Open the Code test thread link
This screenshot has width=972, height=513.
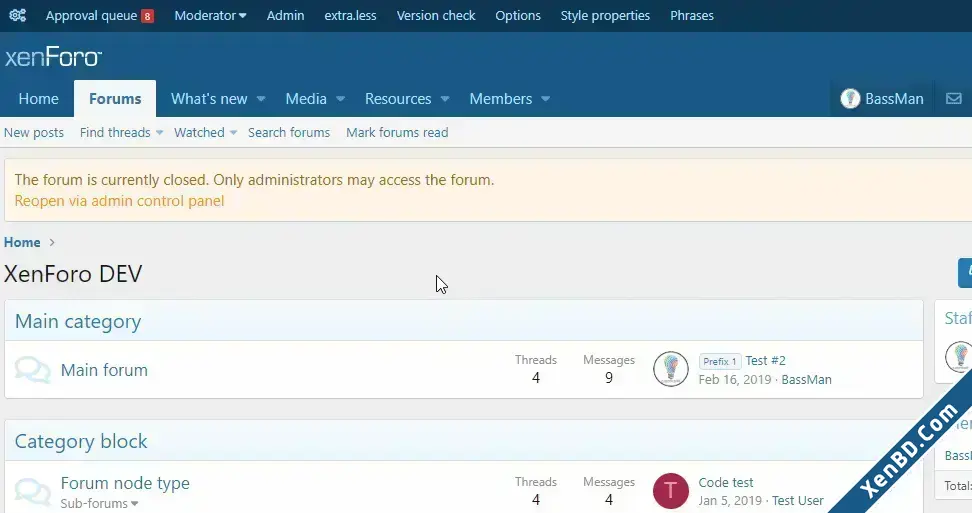point(726,482)
